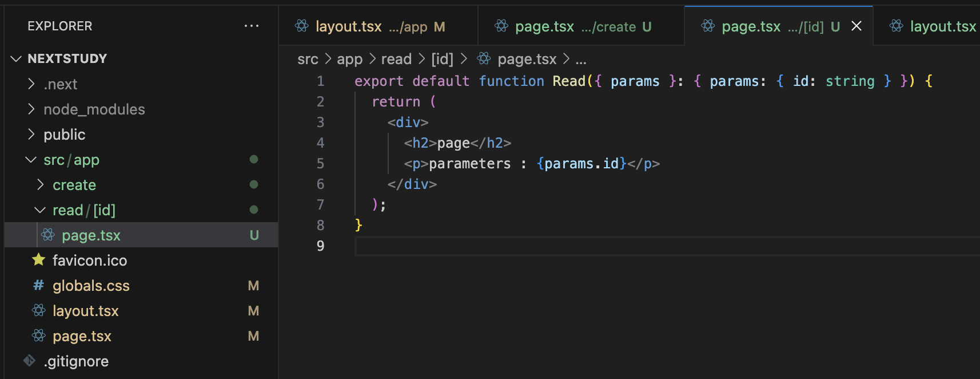The image size is (980, 379).
Task: Click closing brace on line 8
Action: pyautogui.click(x=358, y=226)
